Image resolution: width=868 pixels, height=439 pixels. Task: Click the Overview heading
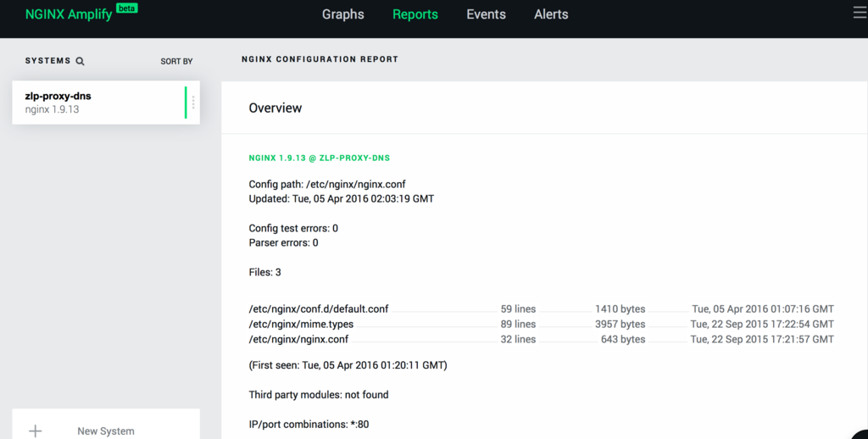[275, 108]
